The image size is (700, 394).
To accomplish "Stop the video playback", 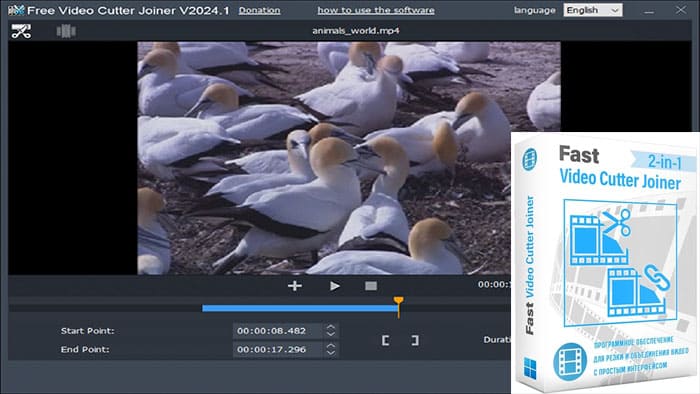I will pos(371,286).
